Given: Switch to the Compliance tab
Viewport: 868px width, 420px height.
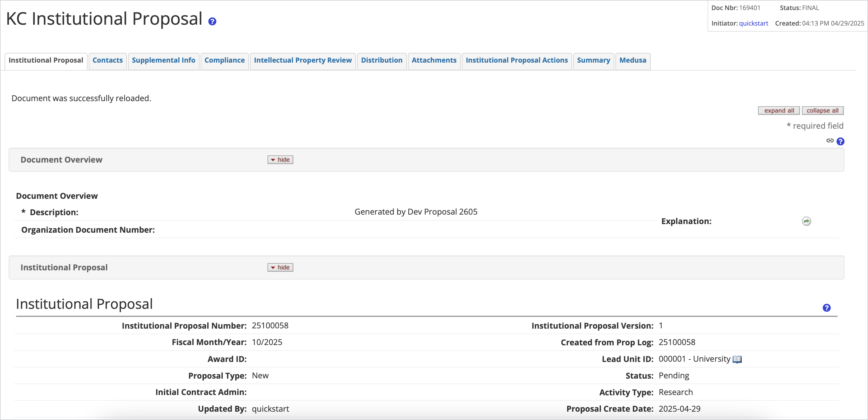Looking at the screenshot, I should coord(224,60).
